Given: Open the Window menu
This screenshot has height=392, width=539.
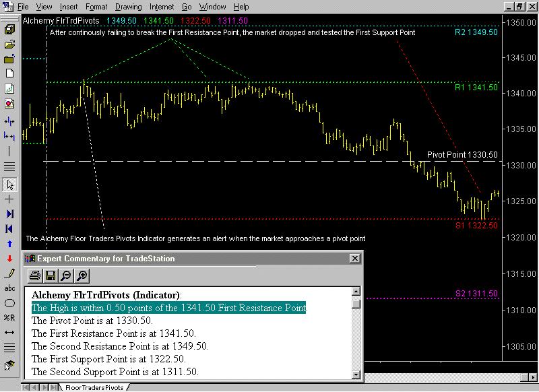Looking at the screenshot, I should [x=212, y=7].
